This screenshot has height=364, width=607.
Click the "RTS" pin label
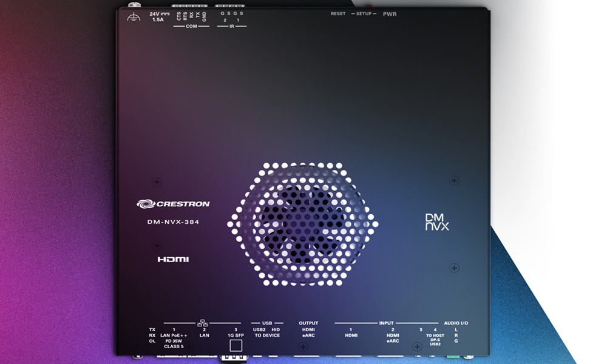(x=185, y=16)
